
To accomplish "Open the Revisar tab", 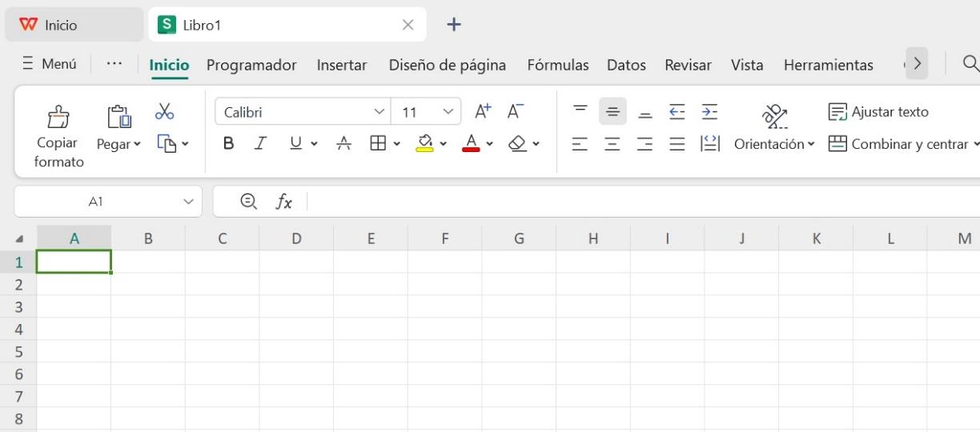I will coord(689,65).
